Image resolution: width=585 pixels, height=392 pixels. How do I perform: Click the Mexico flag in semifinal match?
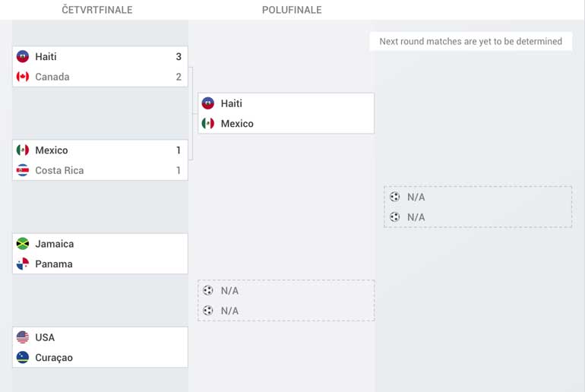pyautogui.click(x=208, y=123)
